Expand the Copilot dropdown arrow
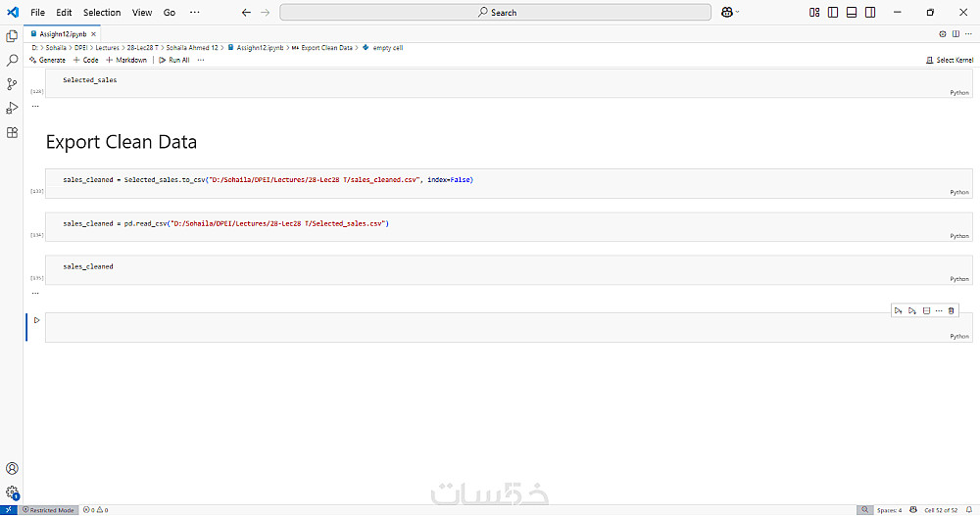This screenshot has width=980, height=516. (738, 12)
